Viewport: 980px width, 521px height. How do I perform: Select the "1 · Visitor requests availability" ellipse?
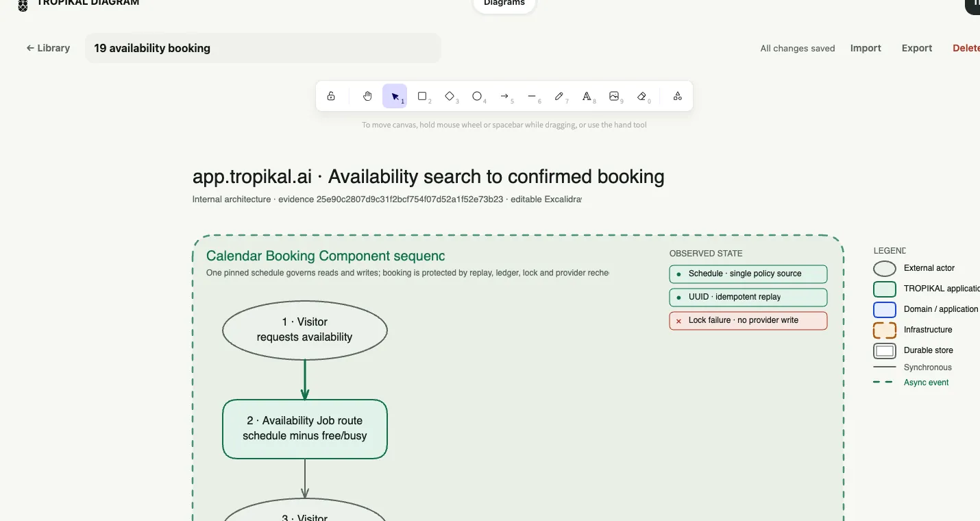pyautogui.click(x=305, y=330)
